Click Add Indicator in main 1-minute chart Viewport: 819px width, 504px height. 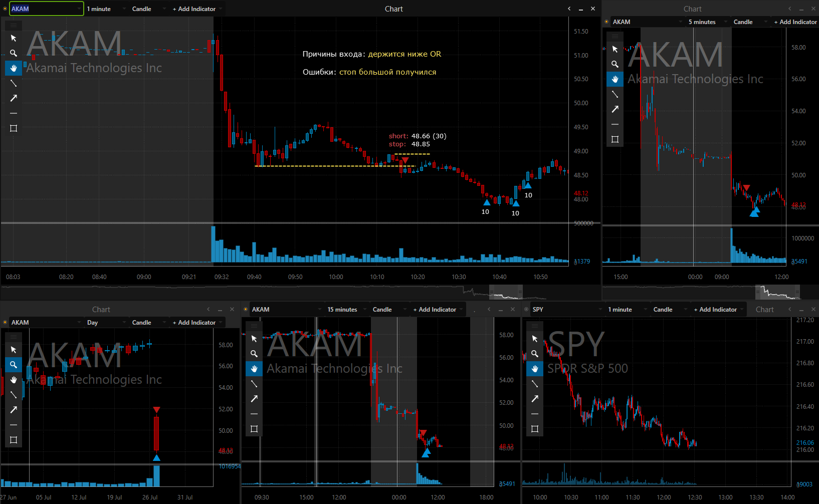tap(197, 9)
